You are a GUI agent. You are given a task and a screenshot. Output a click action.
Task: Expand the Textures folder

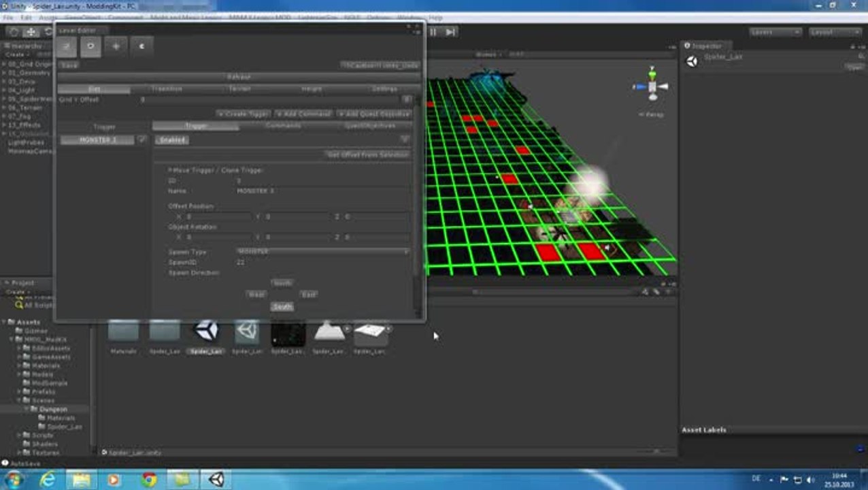(20, 453)
